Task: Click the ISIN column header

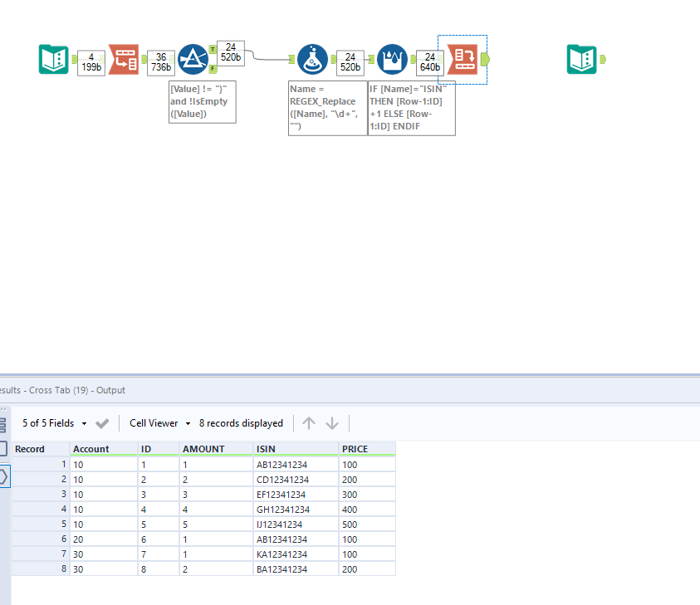Action: pos(296,449)
